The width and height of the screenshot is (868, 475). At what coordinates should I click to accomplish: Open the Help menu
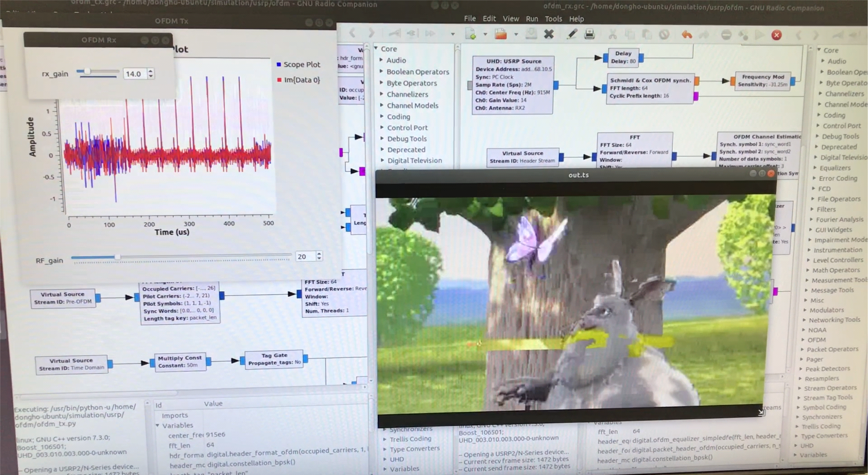(577, 19)
